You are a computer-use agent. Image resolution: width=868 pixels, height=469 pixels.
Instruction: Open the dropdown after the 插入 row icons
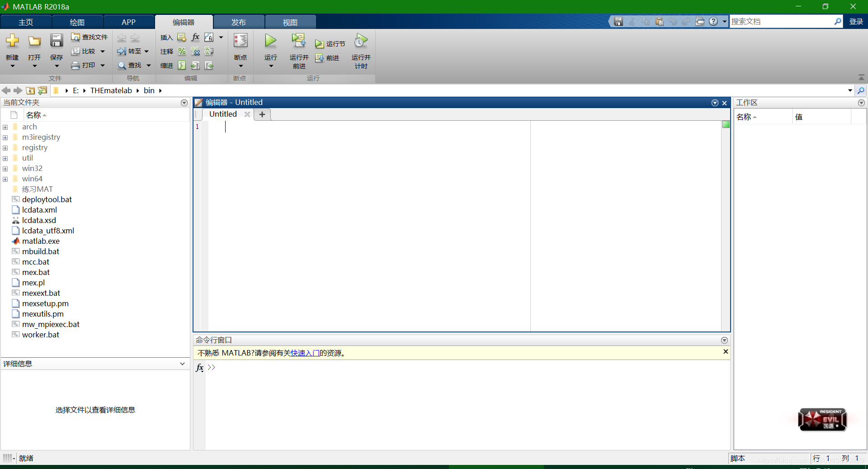point(221,38)
